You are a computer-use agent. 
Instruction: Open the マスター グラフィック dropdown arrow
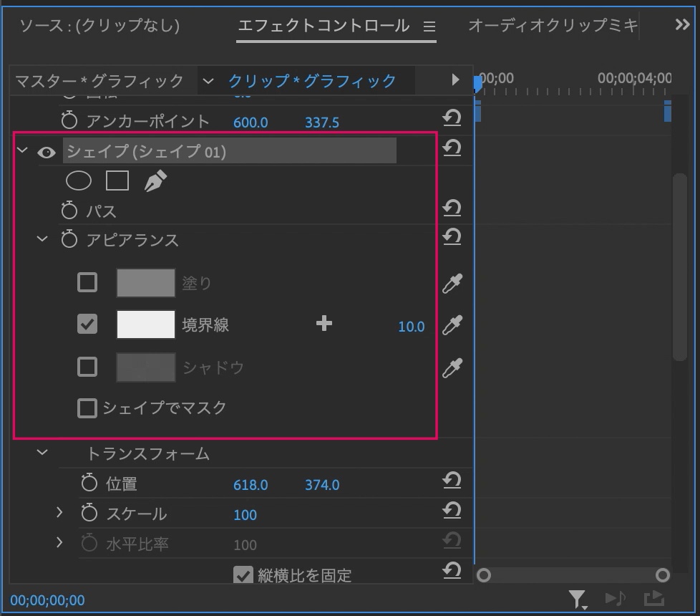[208, 82]
